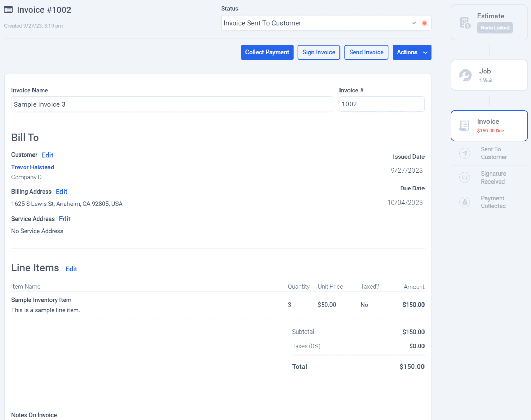Expand the Actions menu
Viewport: 531px width, 420px height.
(412, 52)
